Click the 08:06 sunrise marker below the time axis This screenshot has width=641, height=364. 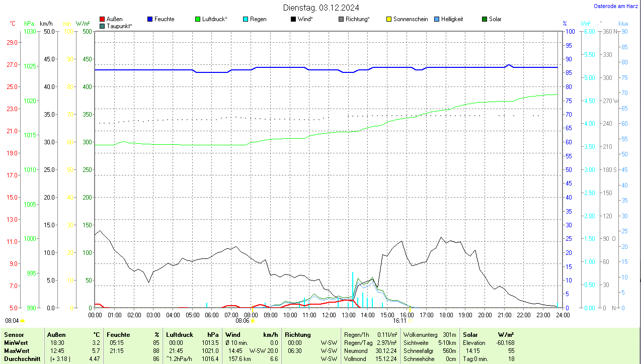point(243,320)
